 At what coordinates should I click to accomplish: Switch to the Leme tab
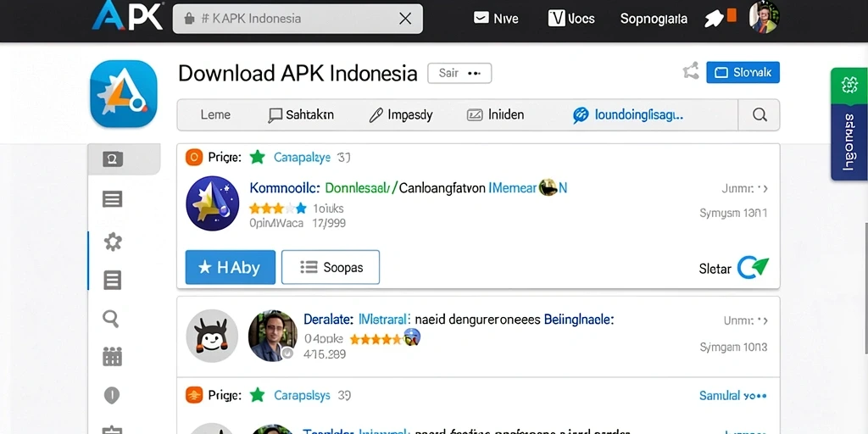click(x=215, y=114)
